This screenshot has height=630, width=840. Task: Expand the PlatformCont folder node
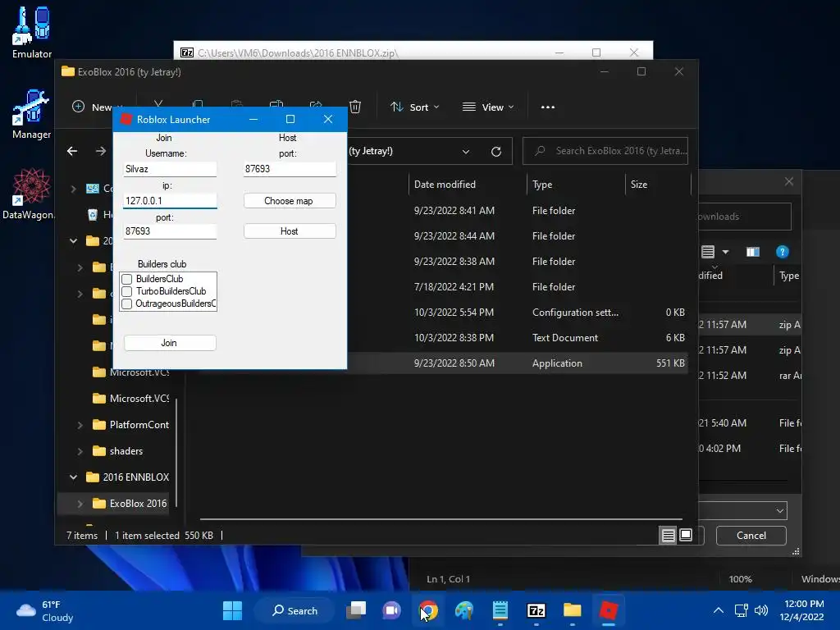(x=80, y=425)
